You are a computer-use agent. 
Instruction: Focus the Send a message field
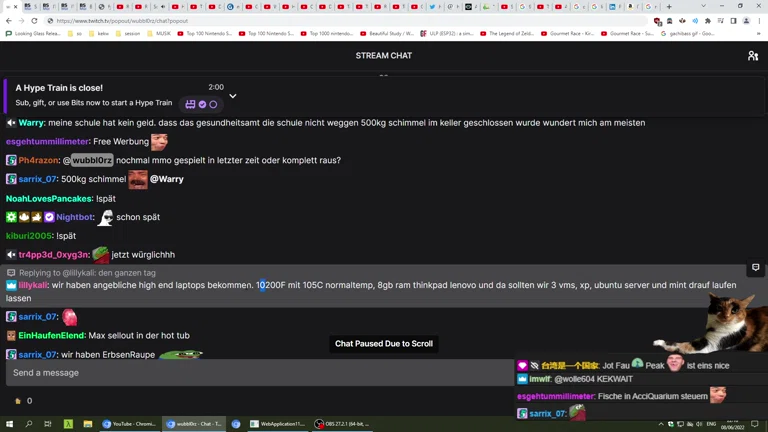[x=258, y=373]
